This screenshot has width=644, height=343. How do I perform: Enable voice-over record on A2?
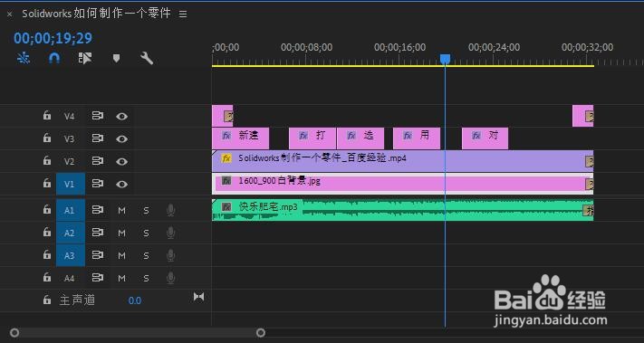[x=170, y=233]
